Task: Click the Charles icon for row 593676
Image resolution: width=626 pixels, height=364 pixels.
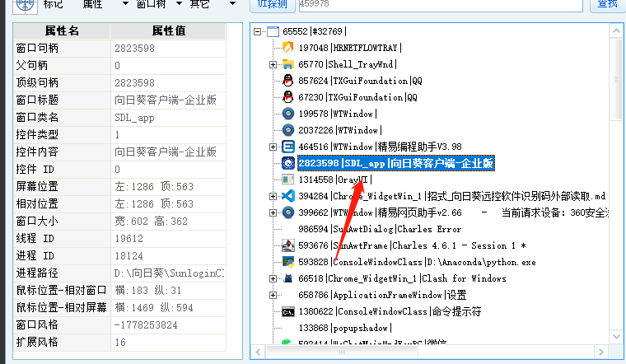Action: 287,245
